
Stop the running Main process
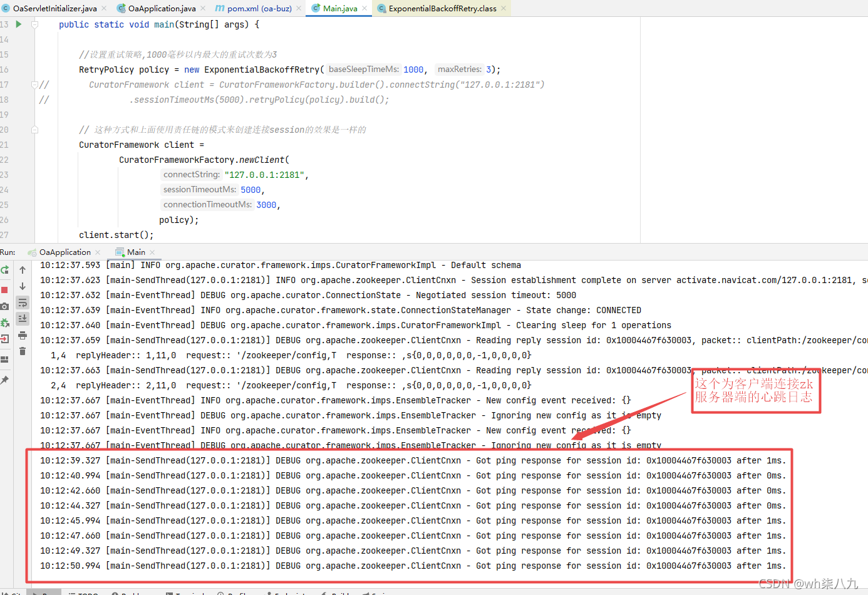(4, 290)
